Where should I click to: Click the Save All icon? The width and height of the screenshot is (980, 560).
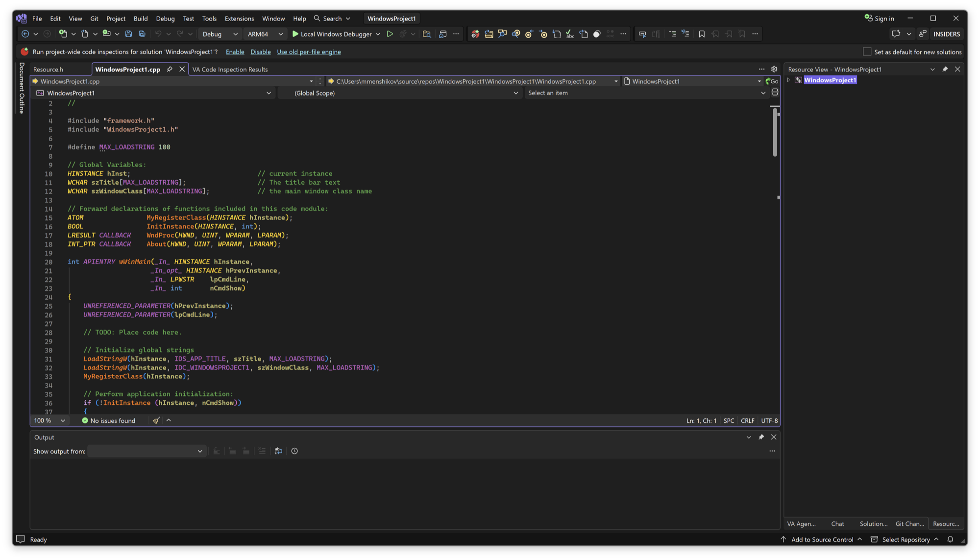click(x=142, y=34)
